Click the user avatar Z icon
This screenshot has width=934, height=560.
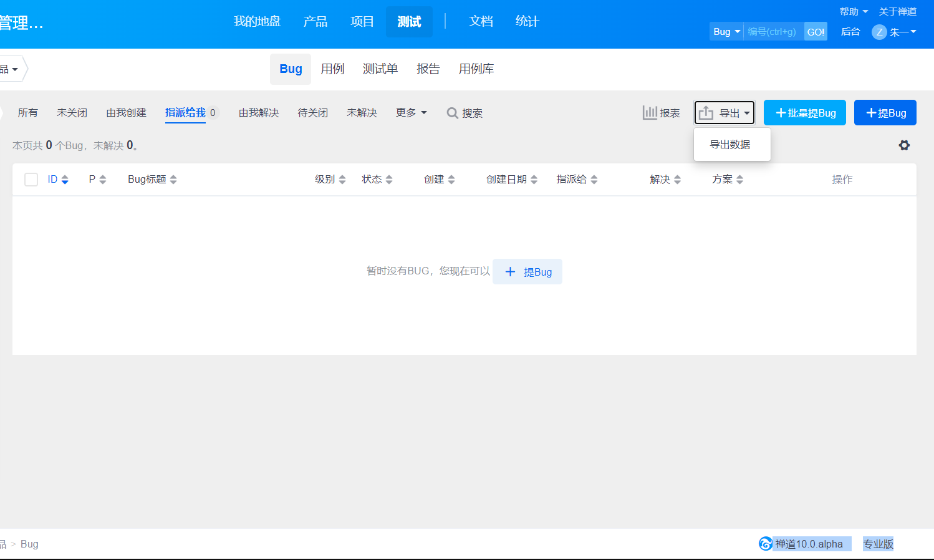click(879, 32)
